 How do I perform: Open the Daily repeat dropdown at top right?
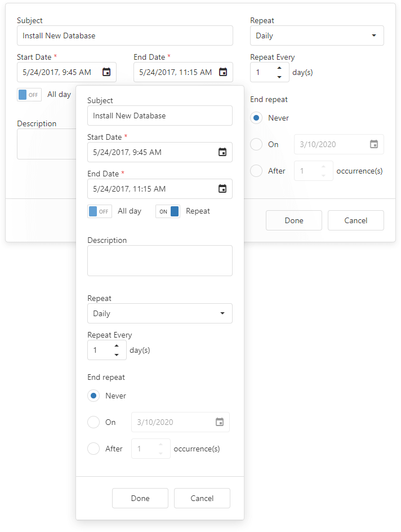(x=317, y=35)
